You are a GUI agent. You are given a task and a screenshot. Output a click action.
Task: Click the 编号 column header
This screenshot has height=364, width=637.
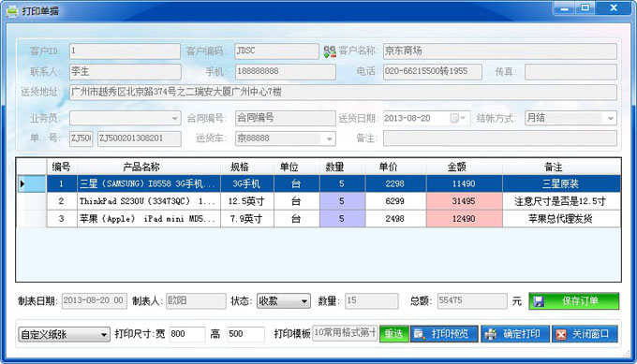pos(62,167)
